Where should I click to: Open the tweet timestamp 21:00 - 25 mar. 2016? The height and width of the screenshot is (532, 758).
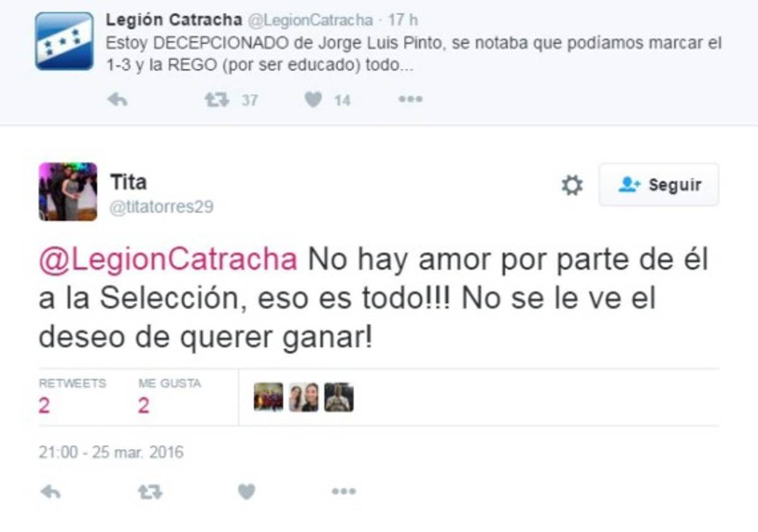[111, 452]
